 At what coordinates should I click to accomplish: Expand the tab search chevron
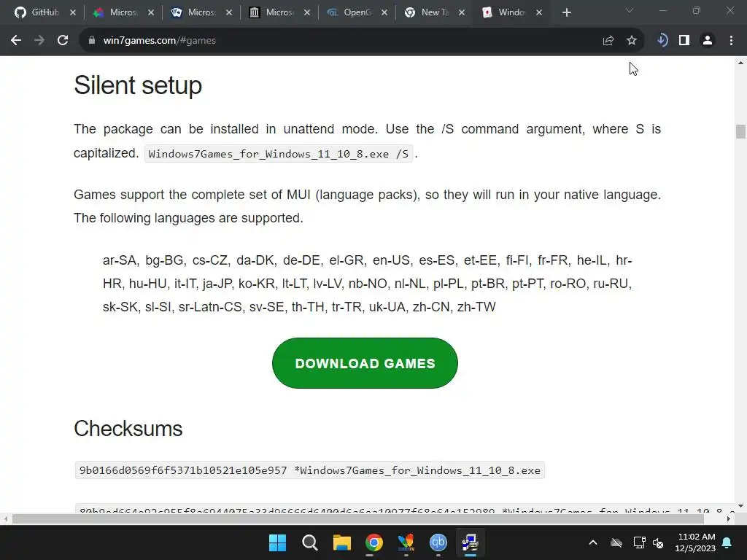click(630, 10)
